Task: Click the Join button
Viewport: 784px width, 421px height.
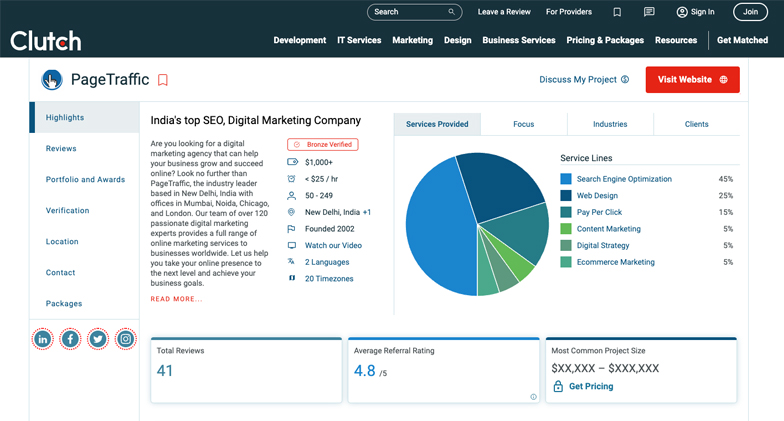Action: 750,12
